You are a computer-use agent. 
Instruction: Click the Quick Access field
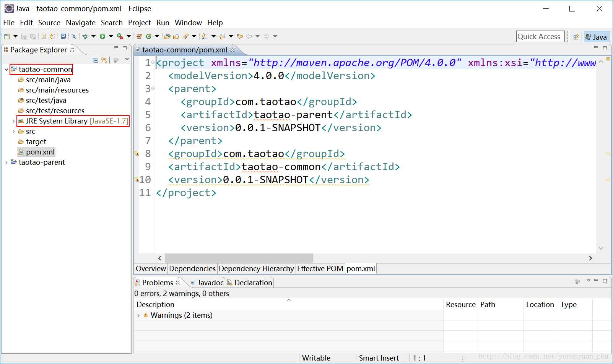point(540,36)
